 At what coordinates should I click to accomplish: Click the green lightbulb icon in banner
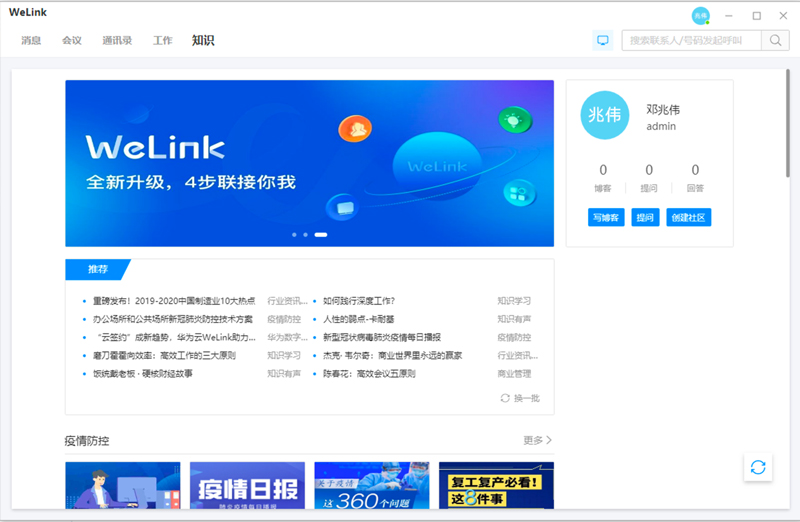(x=515, y=120)
